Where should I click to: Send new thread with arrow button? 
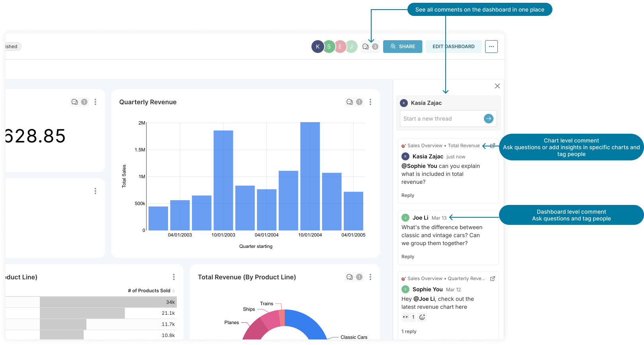click(488, 119)
